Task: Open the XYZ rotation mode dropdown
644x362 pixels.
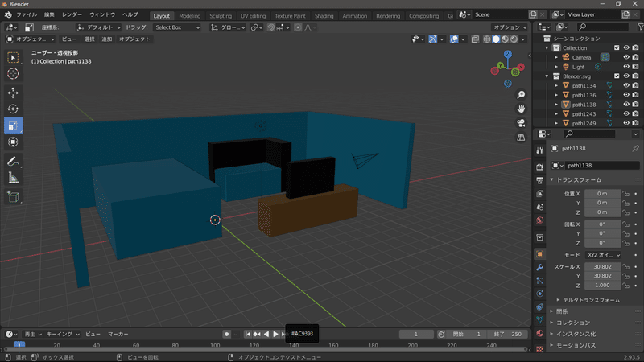Action: pyautogui.click(x=602, y=255)
